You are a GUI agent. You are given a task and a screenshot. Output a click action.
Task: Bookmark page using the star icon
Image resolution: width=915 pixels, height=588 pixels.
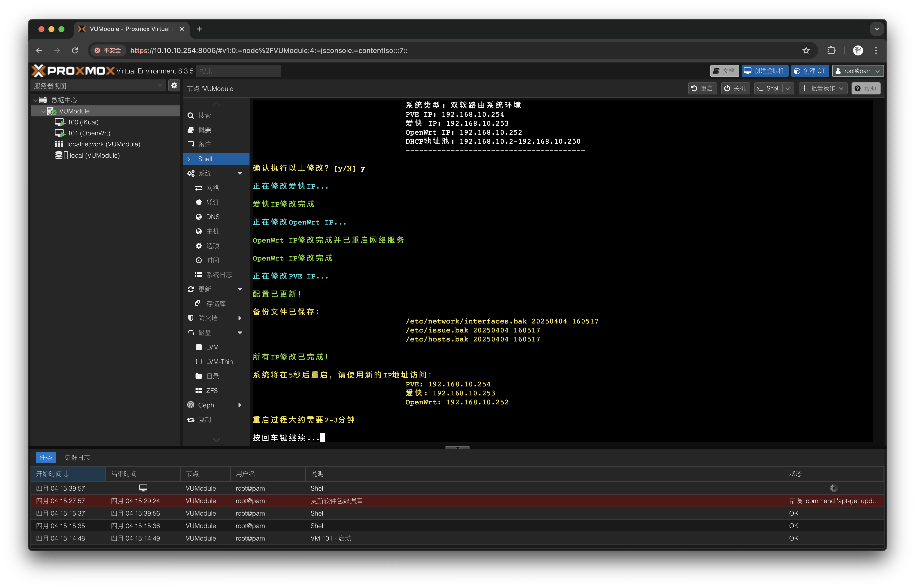[806, 50]
